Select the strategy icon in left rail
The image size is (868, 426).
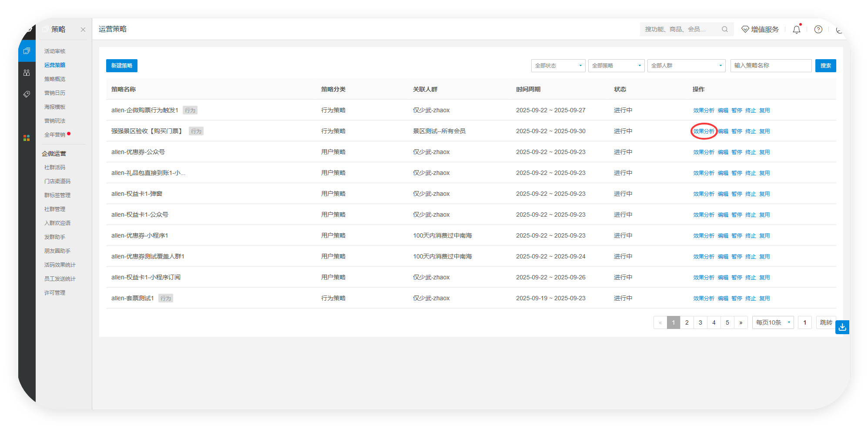27,51
